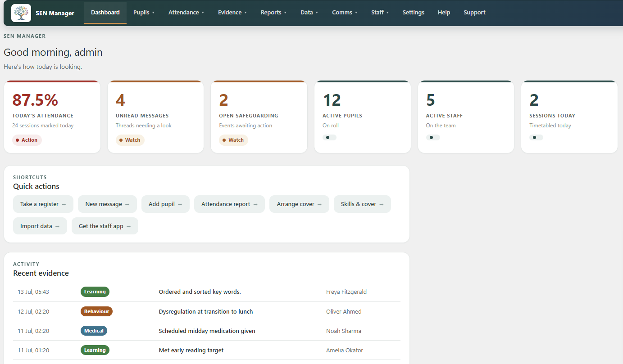
Task: Expand the Comms dropdown menu
Action: click(x=345, y=13)
